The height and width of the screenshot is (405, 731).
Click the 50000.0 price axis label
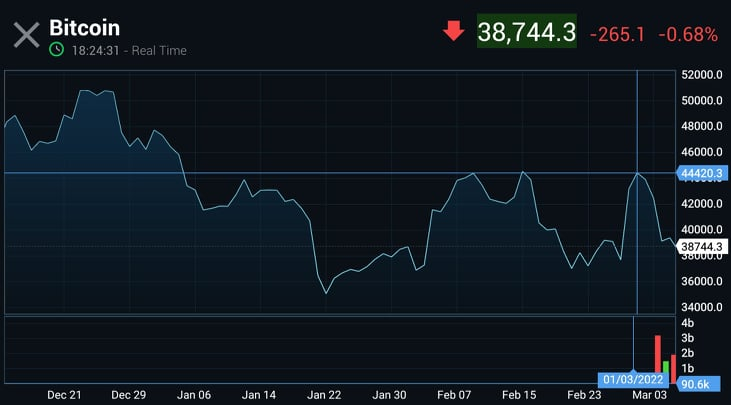point(702,101)
